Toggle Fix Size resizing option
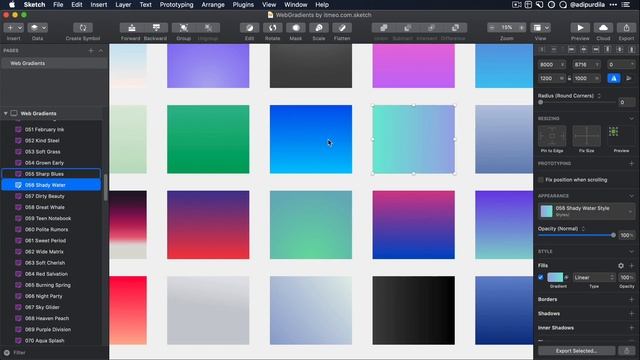Screen dimensions: 640x360 [587, 136]
